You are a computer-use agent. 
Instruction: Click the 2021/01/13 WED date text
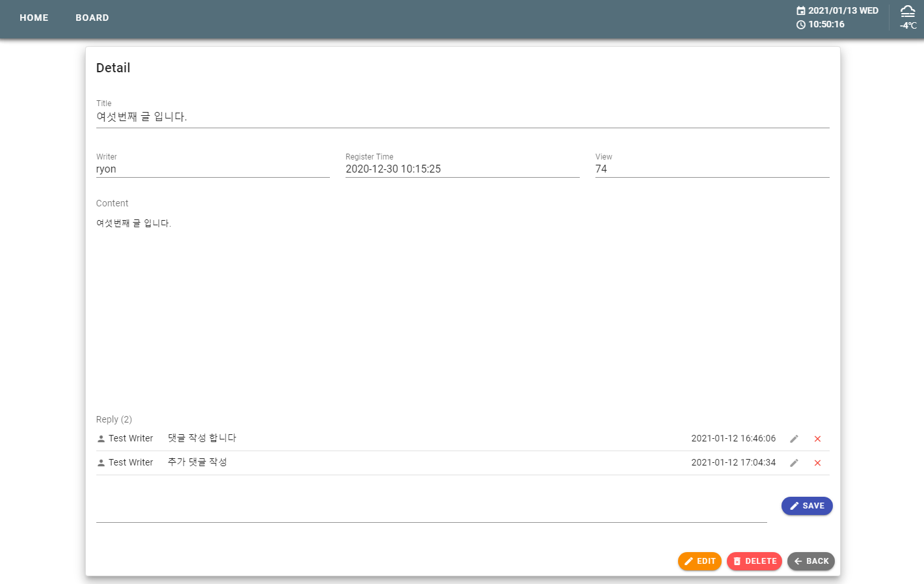pos(843,10)
